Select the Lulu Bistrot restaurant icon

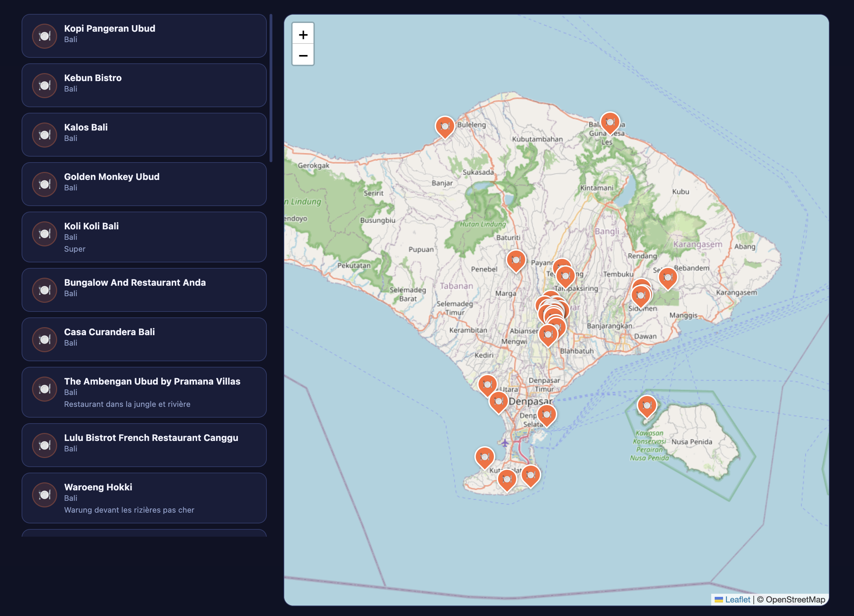(x=45, y=445)
